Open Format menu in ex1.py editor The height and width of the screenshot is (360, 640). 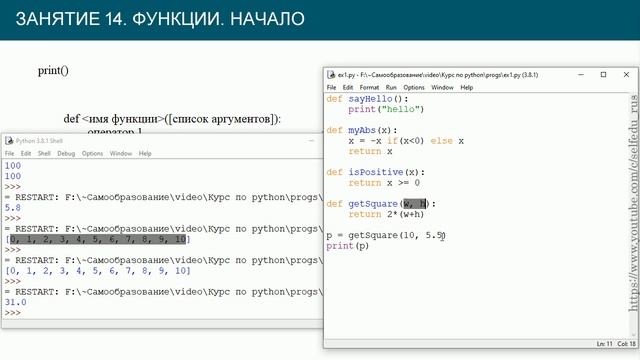click(369, 87)
